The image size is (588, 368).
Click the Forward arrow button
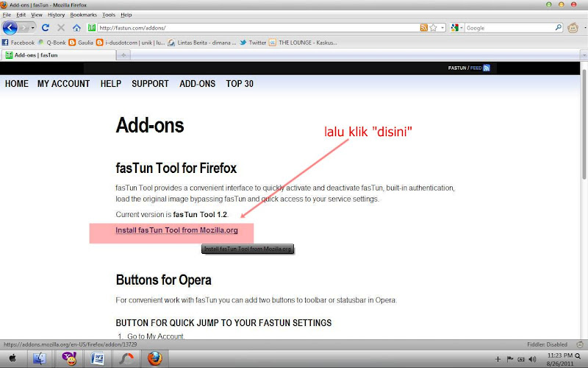tap(24, 28)
